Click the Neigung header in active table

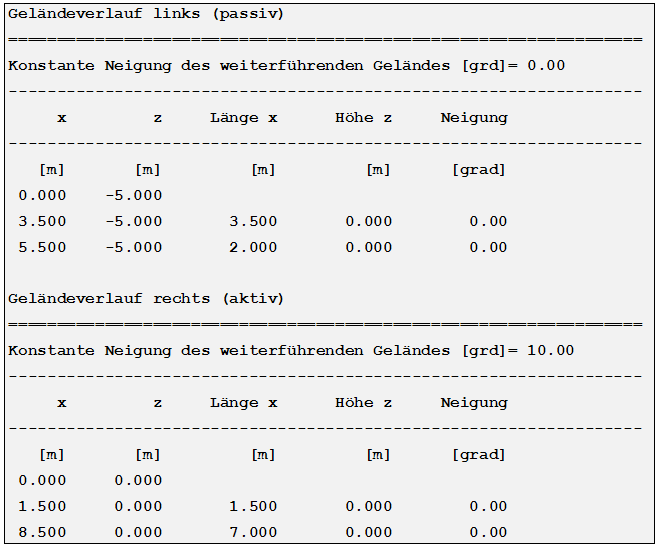[x=474, y=403]
